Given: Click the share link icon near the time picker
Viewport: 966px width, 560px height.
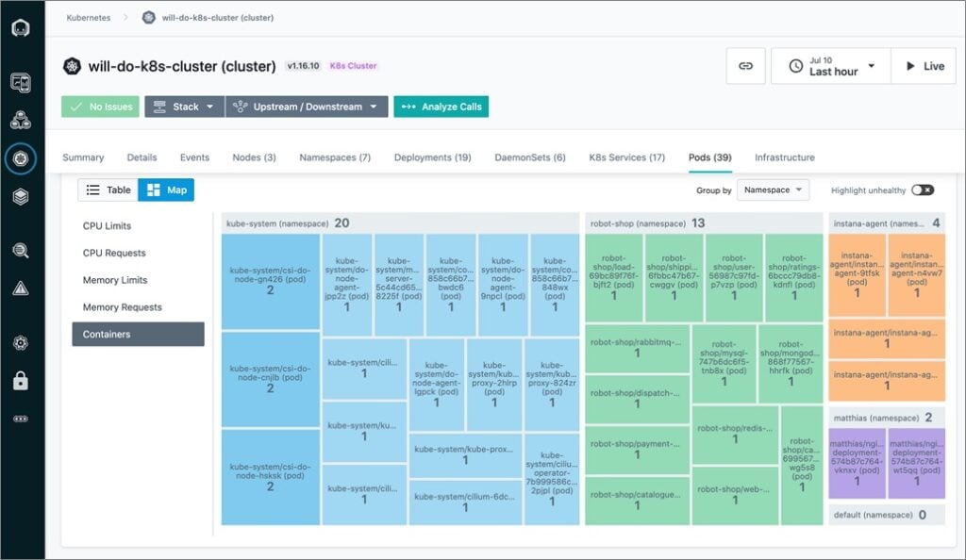Looking at the screenshot, I should coord(744,65).
